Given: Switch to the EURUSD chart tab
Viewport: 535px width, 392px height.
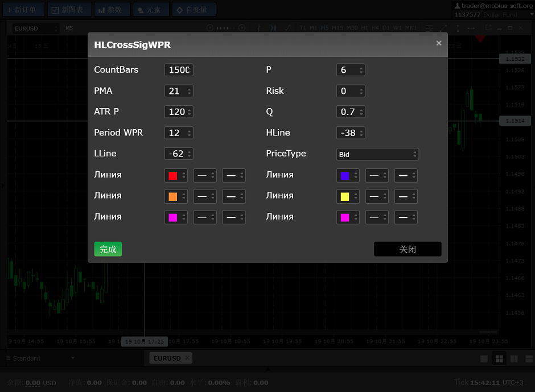Looking at the screenshot, I should point(167,358).
